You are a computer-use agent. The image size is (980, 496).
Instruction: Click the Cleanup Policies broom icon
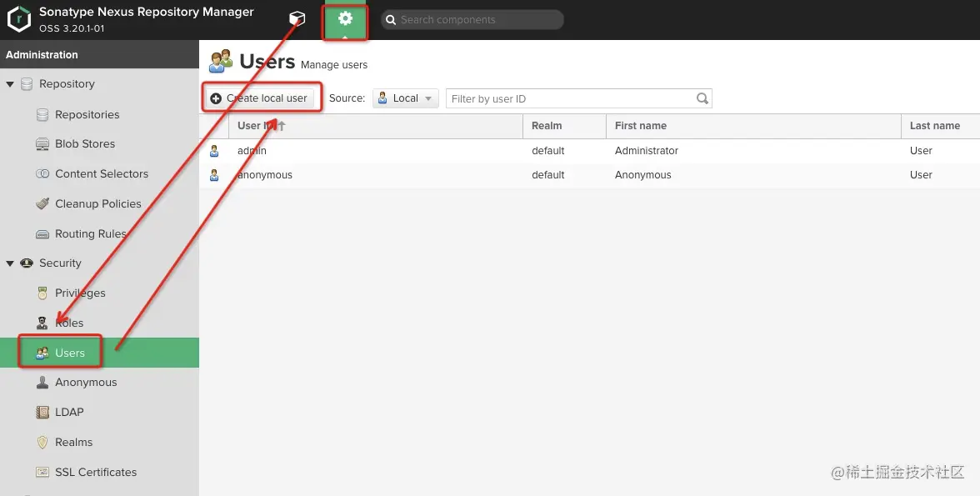[x=42, y=203]
